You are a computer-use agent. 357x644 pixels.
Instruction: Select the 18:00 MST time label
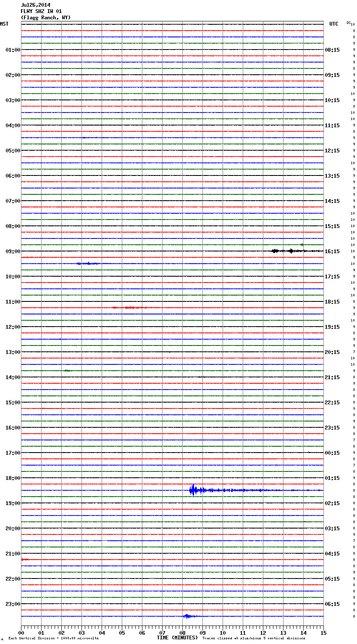coord(13,478)
